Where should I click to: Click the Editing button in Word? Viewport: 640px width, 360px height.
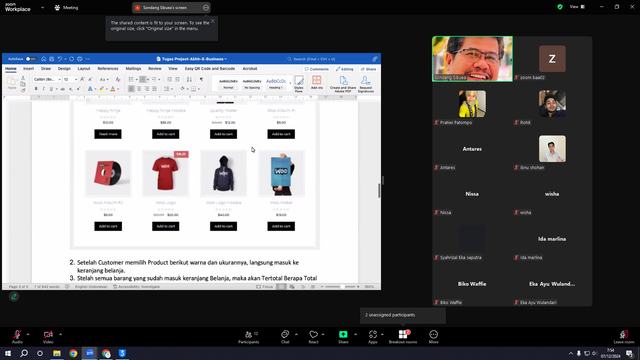(344, 69)
